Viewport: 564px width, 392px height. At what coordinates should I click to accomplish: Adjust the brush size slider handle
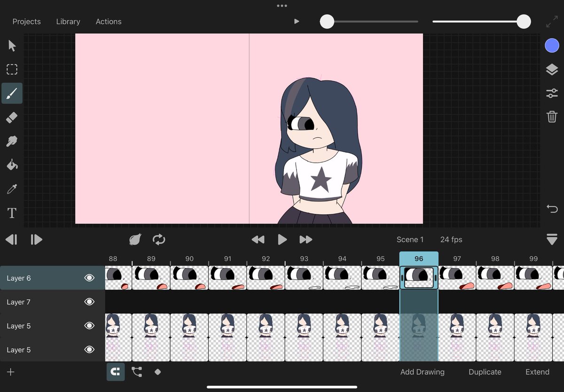point(327,21)
